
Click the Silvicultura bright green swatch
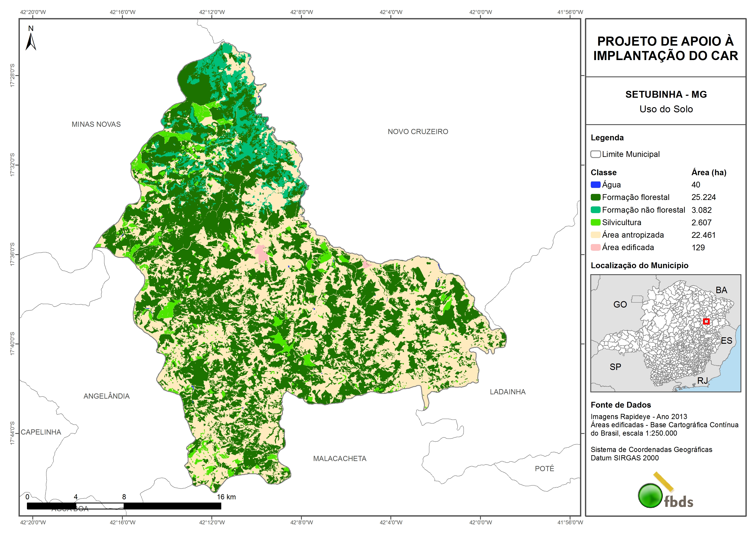click(x=595, y=222)
